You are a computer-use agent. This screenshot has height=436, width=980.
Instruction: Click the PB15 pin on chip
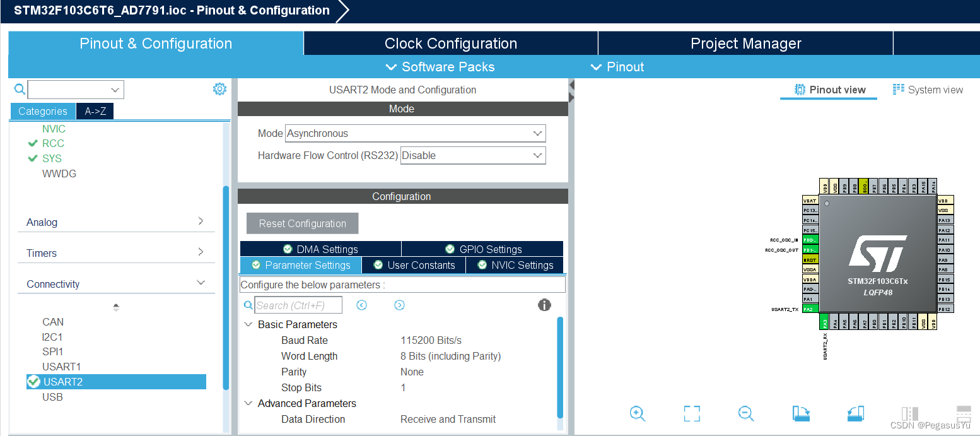(x=945, y=279)
